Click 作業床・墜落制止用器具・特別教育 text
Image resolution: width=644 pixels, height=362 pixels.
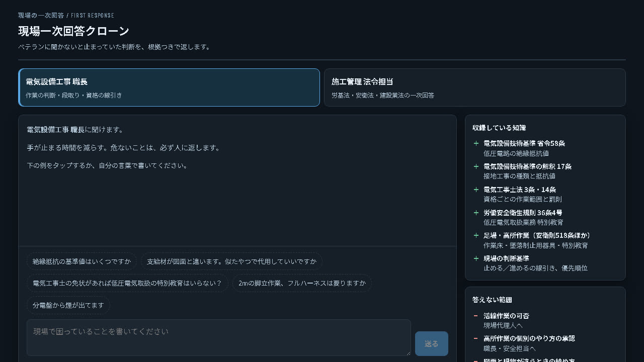(536, 245)
